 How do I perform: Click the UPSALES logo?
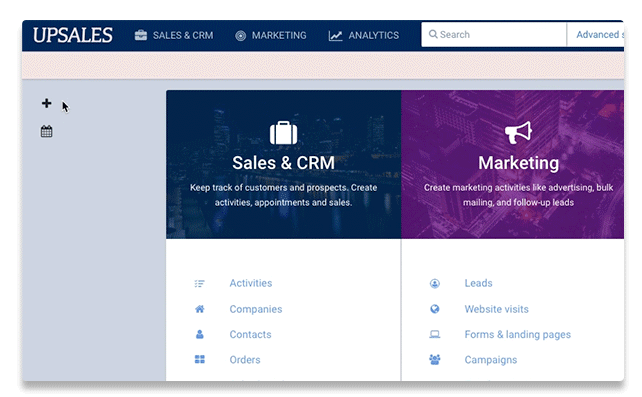tap(72, 35)
